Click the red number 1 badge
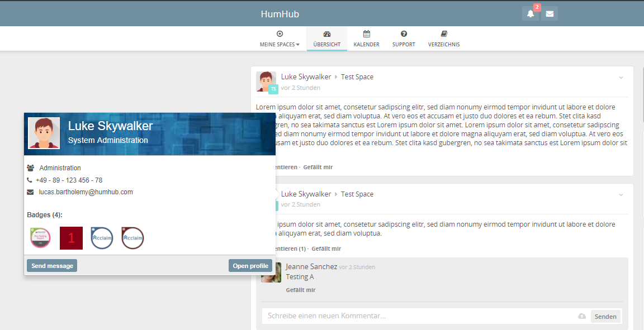 pos(71,238)
